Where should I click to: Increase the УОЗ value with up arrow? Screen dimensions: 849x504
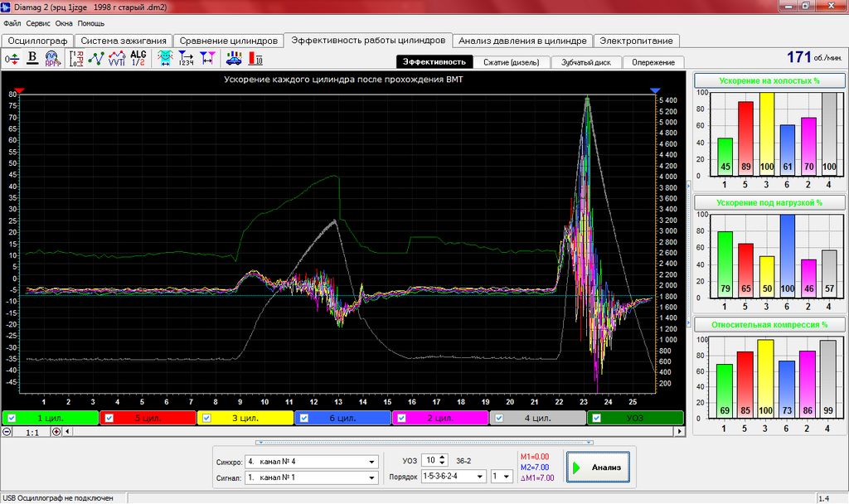point(443,458)
